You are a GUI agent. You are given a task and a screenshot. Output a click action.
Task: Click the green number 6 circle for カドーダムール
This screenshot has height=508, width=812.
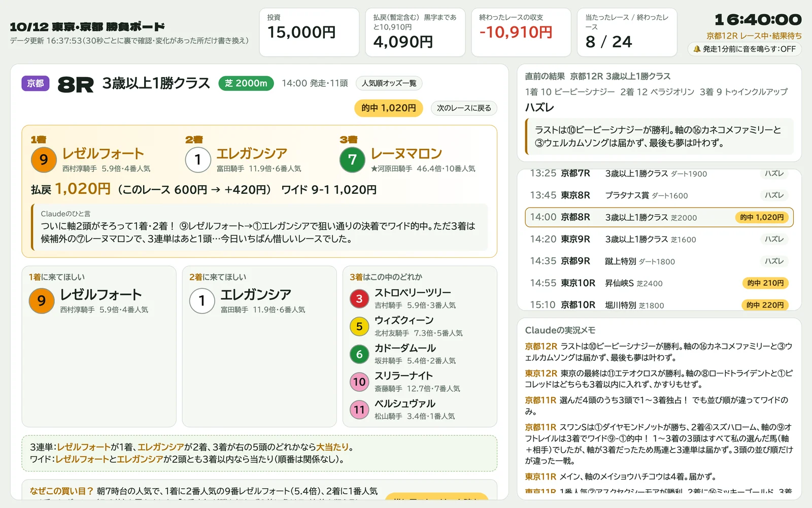click(359, 354)
